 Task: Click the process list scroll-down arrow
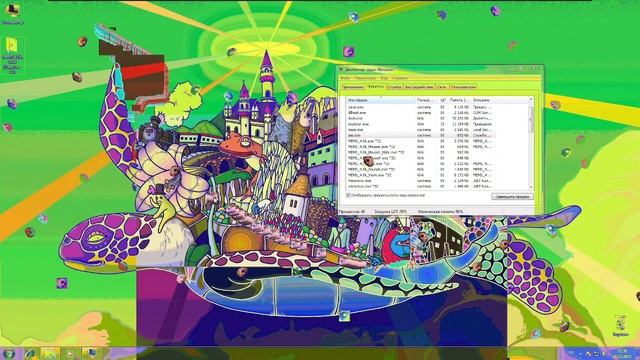531,187
